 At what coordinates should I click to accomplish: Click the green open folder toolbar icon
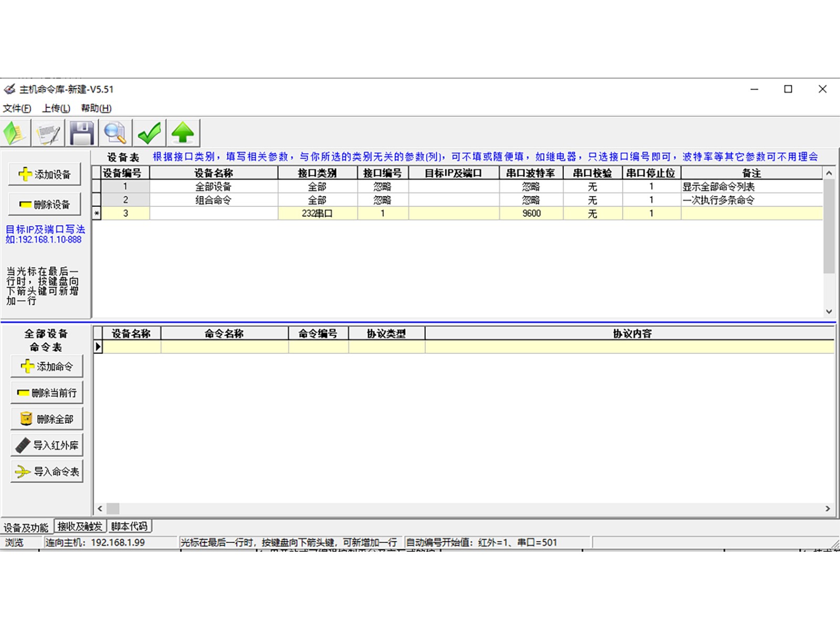coord(15,133)
